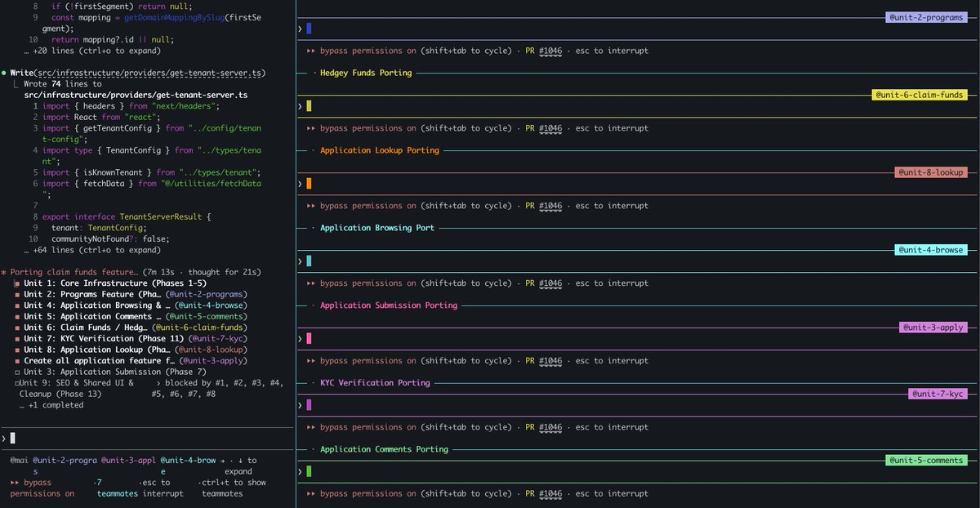
Task: Select the @unit-6-claim-funds pane label
Action: (x=920, y=95)
